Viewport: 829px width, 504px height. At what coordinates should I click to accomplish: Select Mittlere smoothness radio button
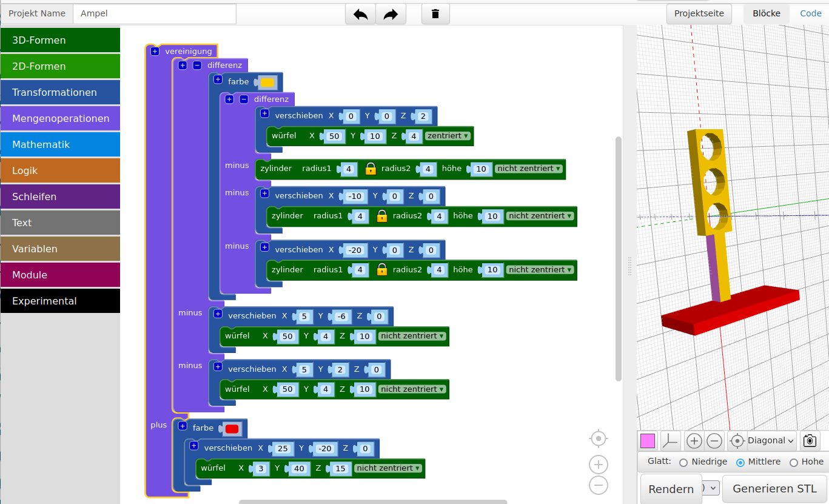[740, 463]
